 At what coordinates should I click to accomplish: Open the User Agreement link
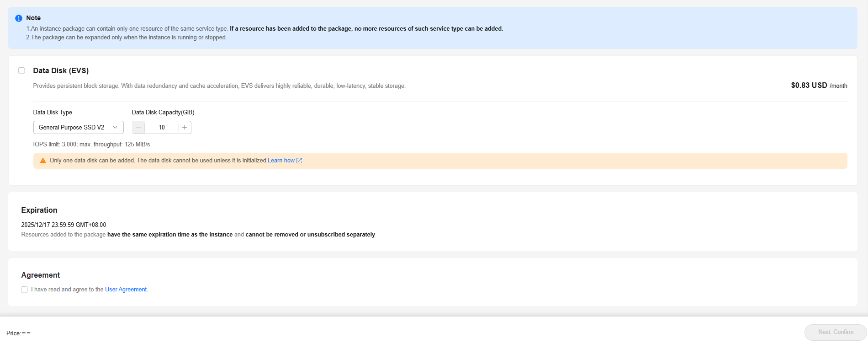(x=126, y=290)
